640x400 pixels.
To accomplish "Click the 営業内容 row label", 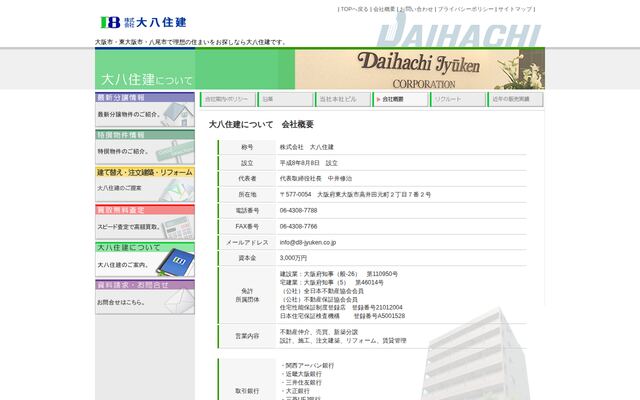I will point(247,336).
